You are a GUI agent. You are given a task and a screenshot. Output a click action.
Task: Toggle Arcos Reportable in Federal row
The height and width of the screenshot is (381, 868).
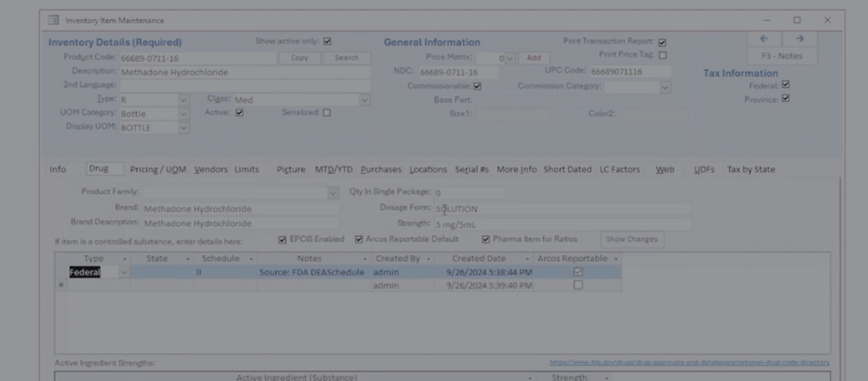577,272
